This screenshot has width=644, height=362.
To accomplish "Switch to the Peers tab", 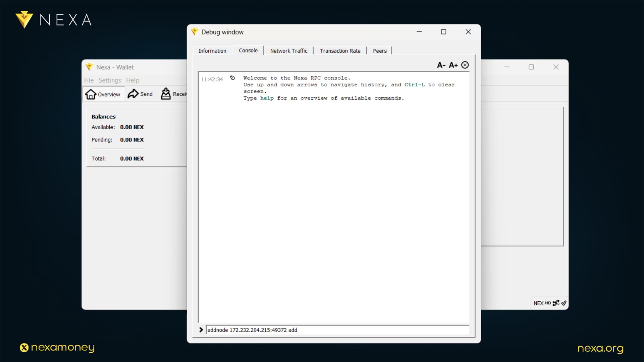I will [380, 51].
